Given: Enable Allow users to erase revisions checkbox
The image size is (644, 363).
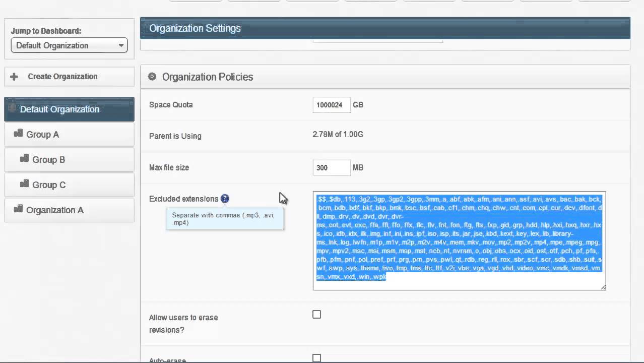Looking at the screenshot, I should tap(316, 315).
